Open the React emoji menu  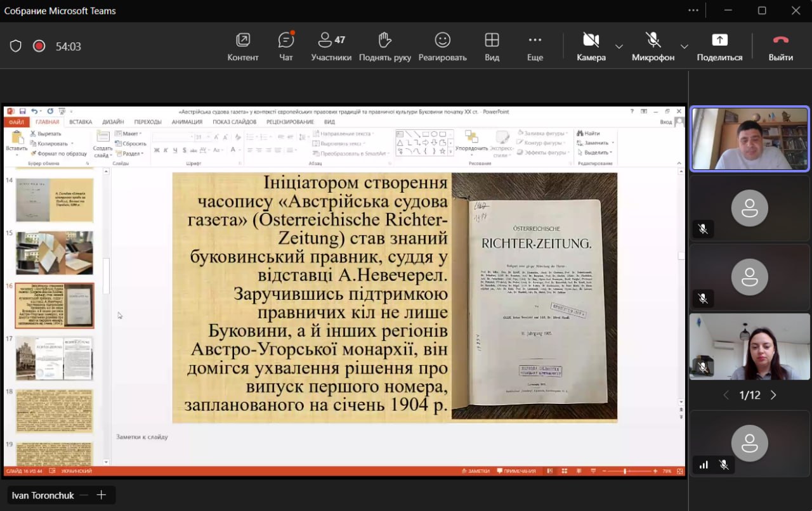[x=442, y=47]
